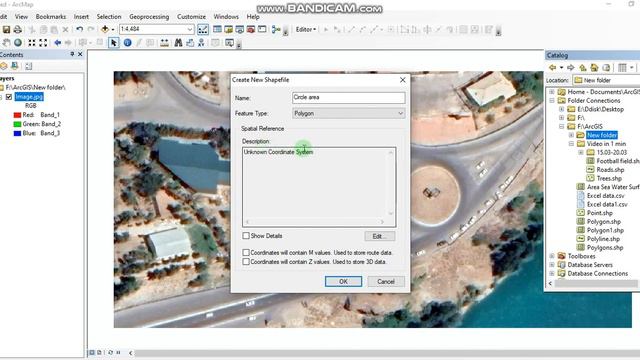Open the Table Of Contents window icon

coord(218,29)
